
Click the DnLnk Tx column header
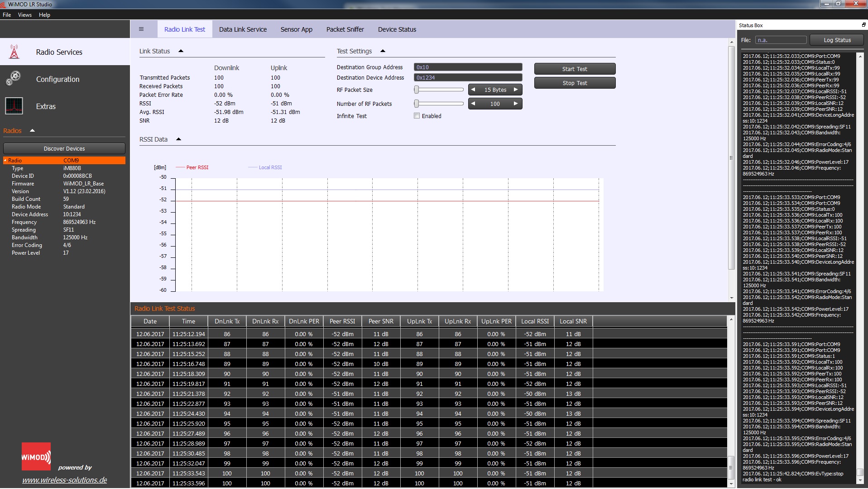coord(227,321)
